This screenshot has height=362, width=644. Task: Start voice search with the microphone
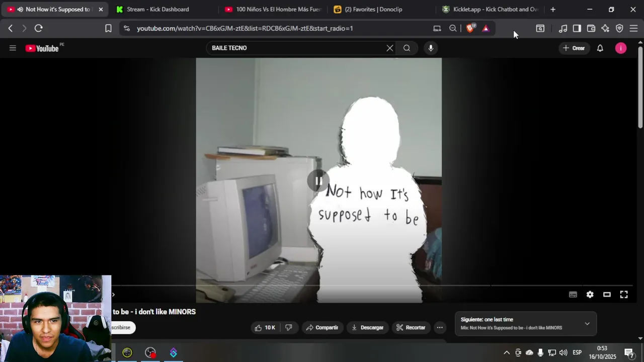pos(431,48)
